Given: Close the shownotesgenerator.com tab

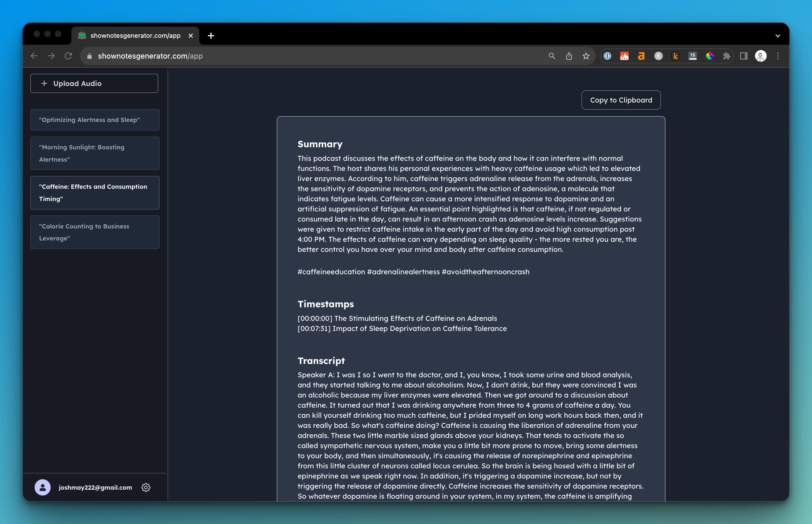Looking at the screenshot, I should pyautogui.click(x=191, y=35).
